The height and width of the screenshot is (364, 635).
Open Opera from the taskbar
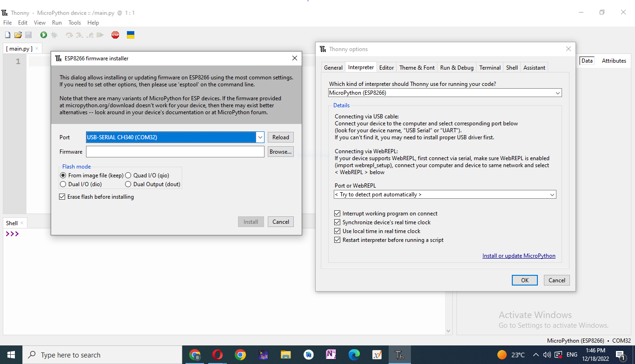(x=218, y=355)
